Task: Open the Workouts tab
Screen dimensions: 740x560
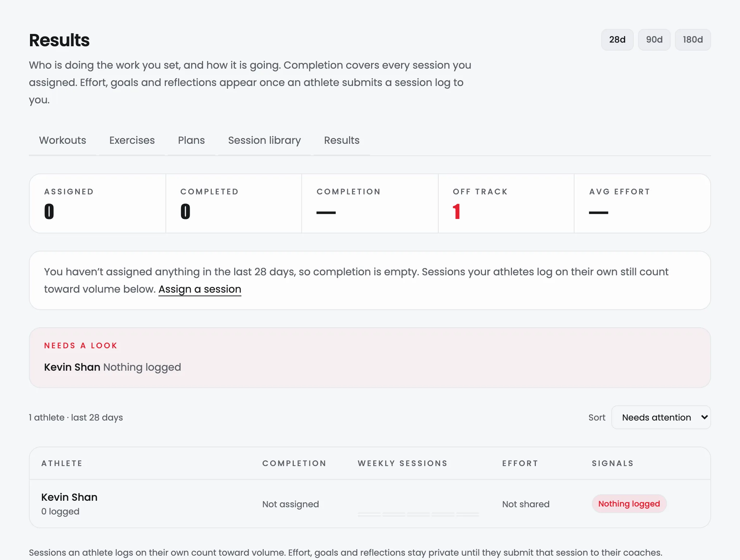Action: pos(63,140)
